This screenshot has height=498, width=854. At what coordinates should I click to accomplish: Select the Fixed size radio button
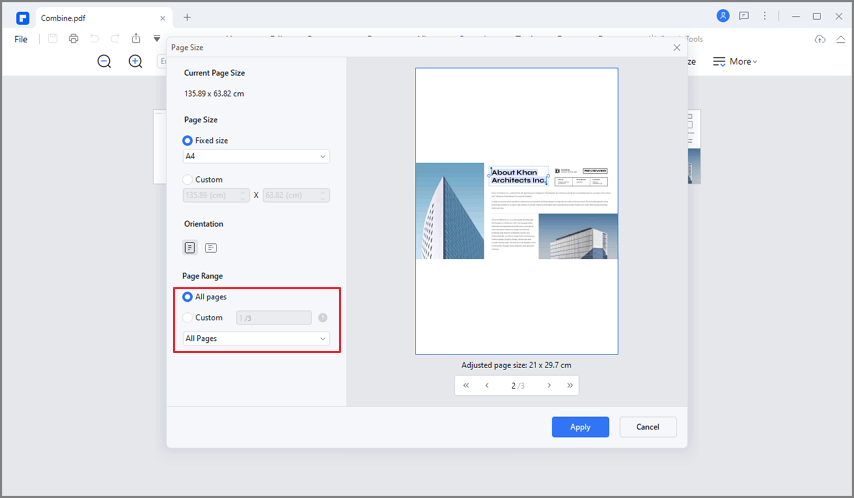click(x=187, y=141)
